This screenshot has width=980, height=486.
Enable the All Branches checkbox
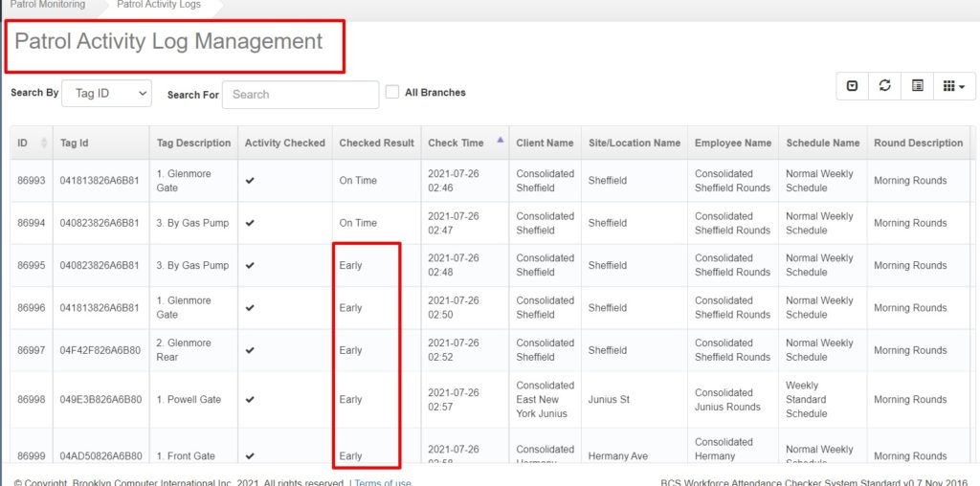click(x=392, y=93)
